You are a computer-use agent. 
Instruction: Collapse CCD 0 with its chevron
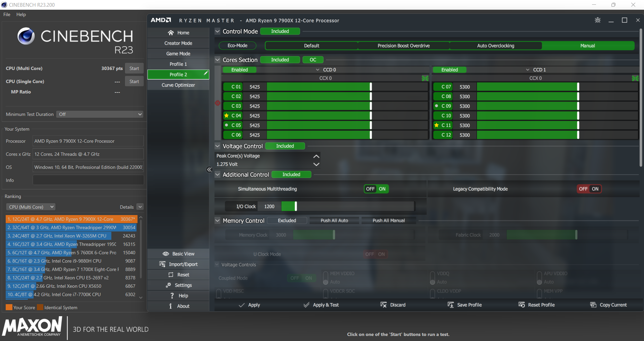pyautogui.click(x=318, y=70)
